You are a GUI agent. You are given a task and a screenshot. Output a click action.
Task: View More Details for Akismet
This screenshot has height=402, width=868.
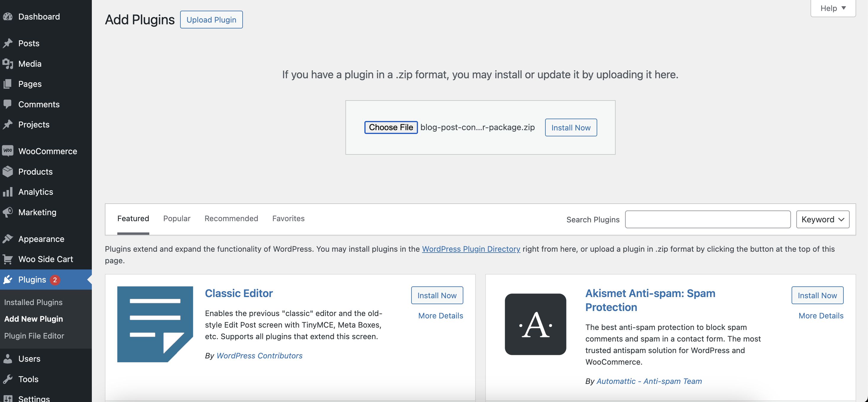[821, 315]
